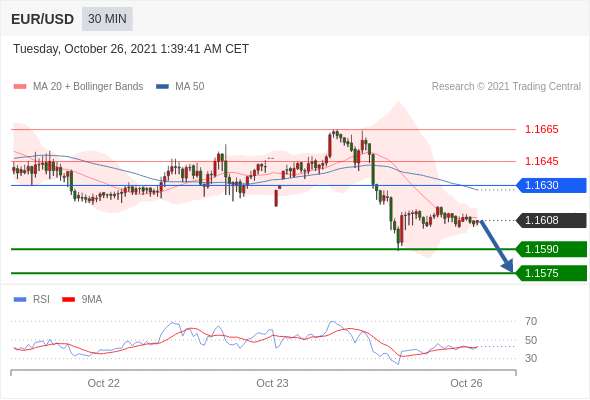The width and height of the screenshot is (590, 400).
Task: Click the MA 20 + Bollinger Bands pink swatch
Action: (x=20, y=87)
